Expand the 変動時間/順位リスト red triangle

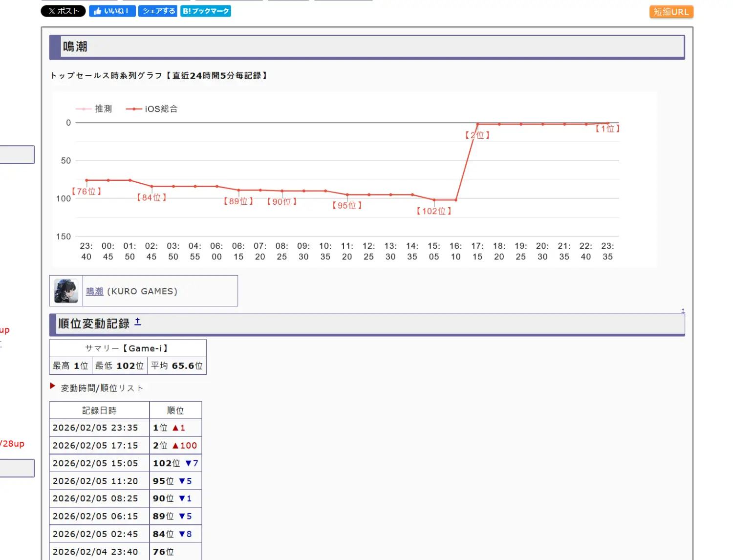53,386
